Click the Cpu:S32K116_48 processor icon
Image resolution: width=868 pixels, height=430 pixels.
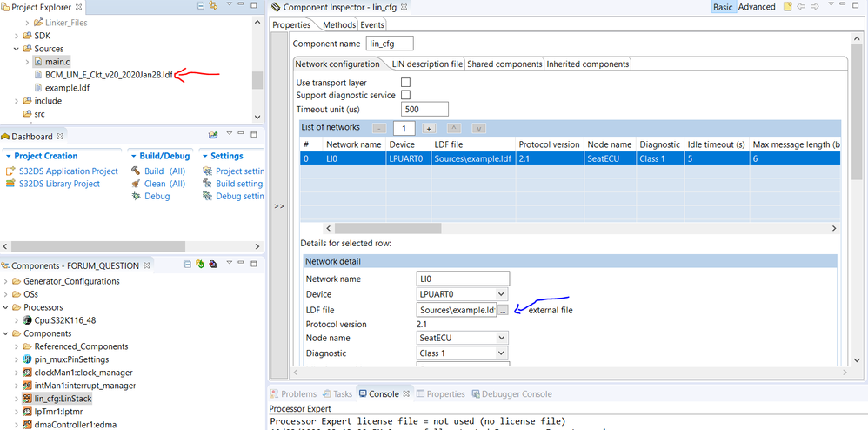pyautogui.click(x=27, y=320)
